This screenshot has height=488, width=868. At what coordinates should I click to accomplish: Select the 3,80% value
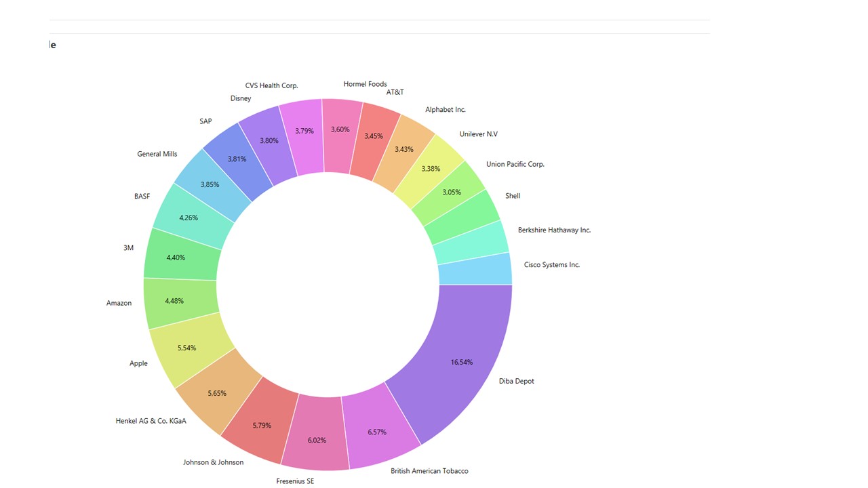tap(269, 141)
